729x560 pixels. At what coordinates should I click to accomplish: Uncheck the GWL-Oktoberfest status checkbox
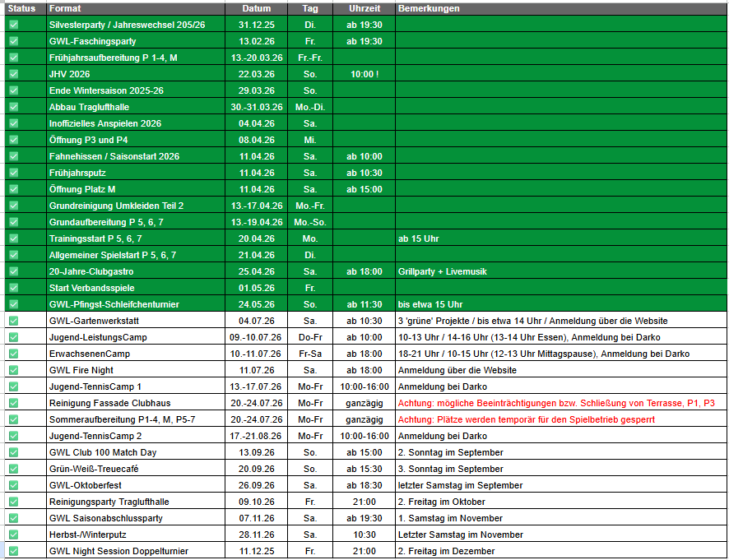pos(13,485)
